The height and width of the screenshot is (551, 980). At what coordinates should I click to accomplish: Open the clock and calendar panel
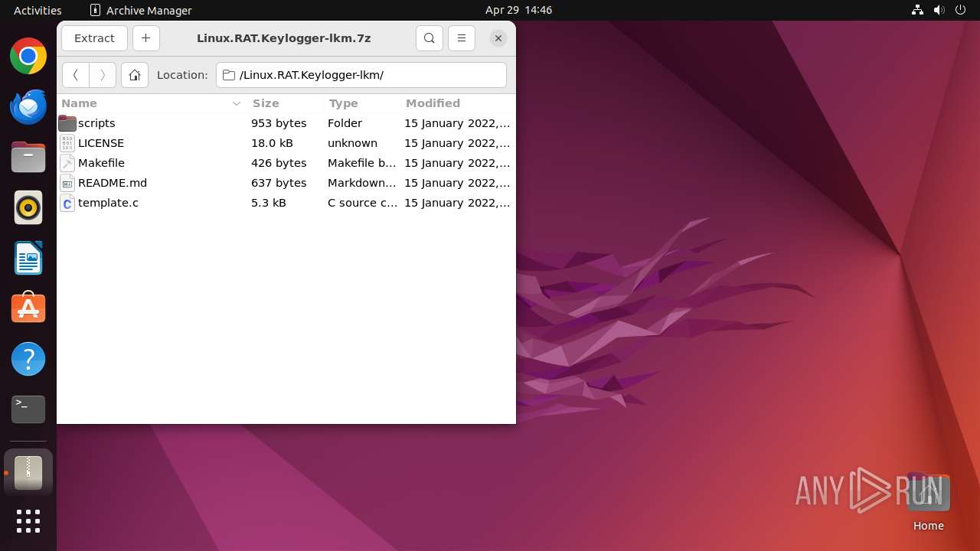click(x=518, y=10)
